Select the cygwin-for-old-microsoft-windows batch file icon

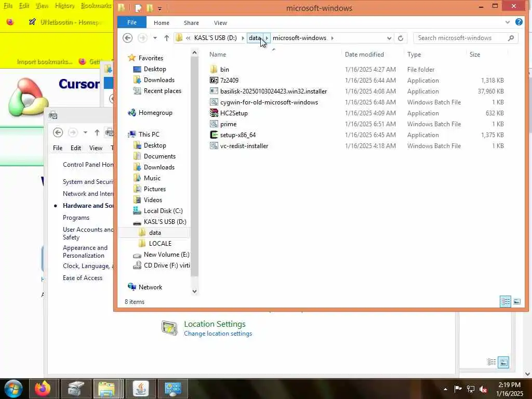[214, 102]
